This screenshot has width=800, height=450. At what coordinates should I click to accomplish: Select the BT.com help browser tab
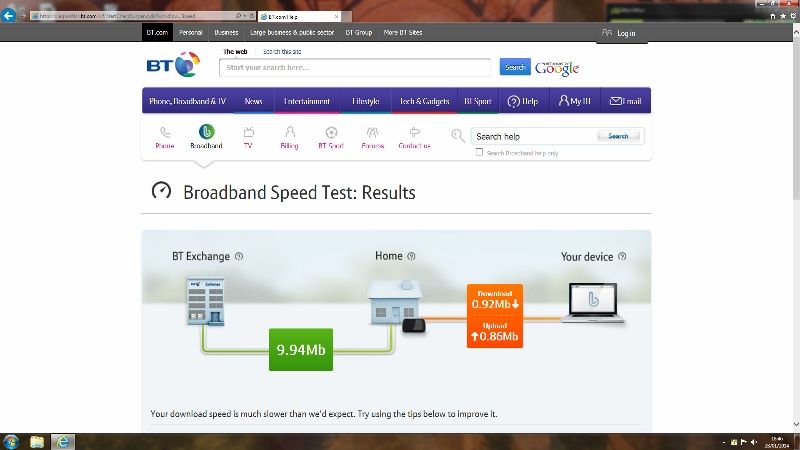pos(299,17)
